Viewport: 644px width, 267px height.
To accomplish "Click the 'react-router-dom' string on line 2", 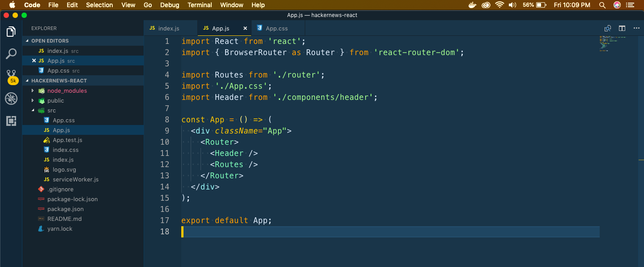I will pos(418,52).
